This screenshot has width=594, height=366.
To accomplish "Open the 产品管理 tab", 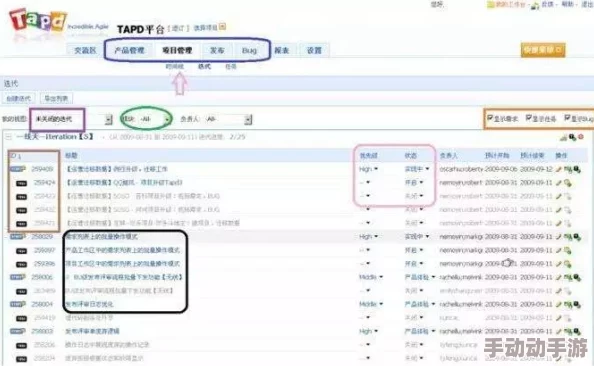I will [x=129, y=50].
